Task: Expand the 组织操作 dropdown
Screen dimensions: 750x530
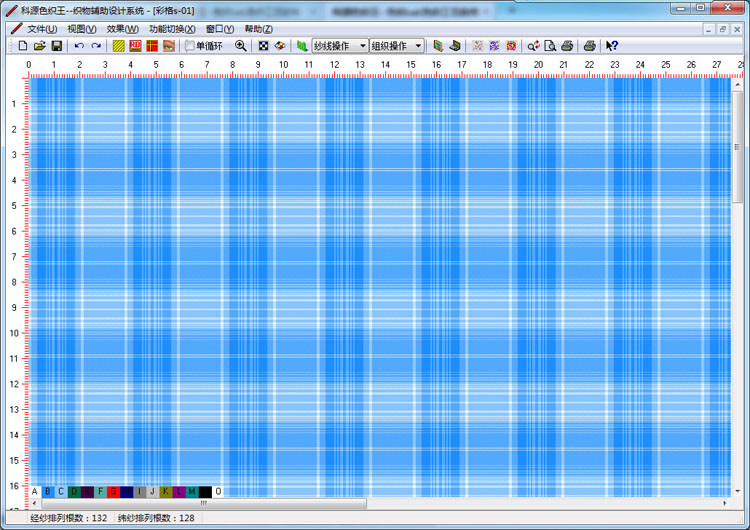Action: (x=419, y=46)
